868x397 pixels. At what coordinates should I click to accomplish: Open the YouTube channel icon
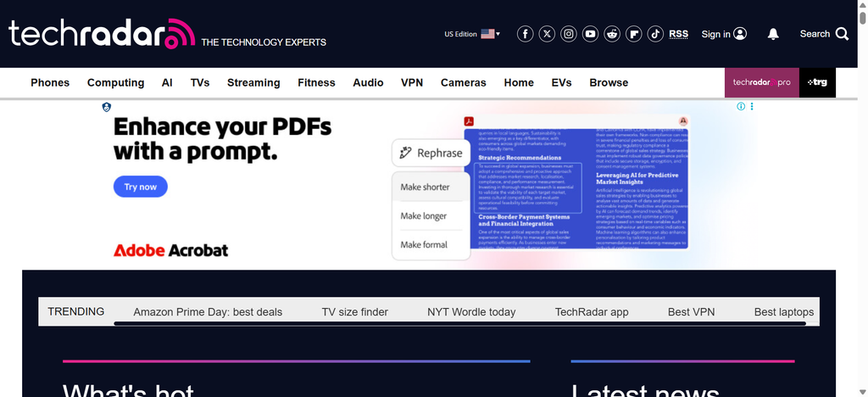[590, 34]
